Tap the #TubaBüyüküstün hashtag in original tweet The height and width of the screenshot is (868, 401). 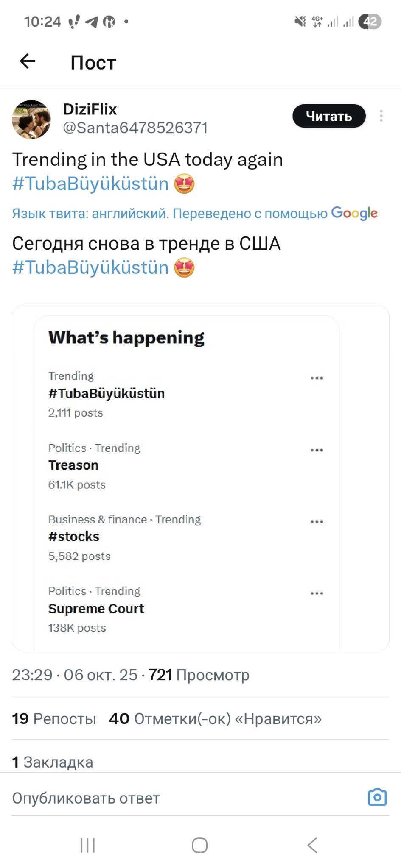coord(91,184)
